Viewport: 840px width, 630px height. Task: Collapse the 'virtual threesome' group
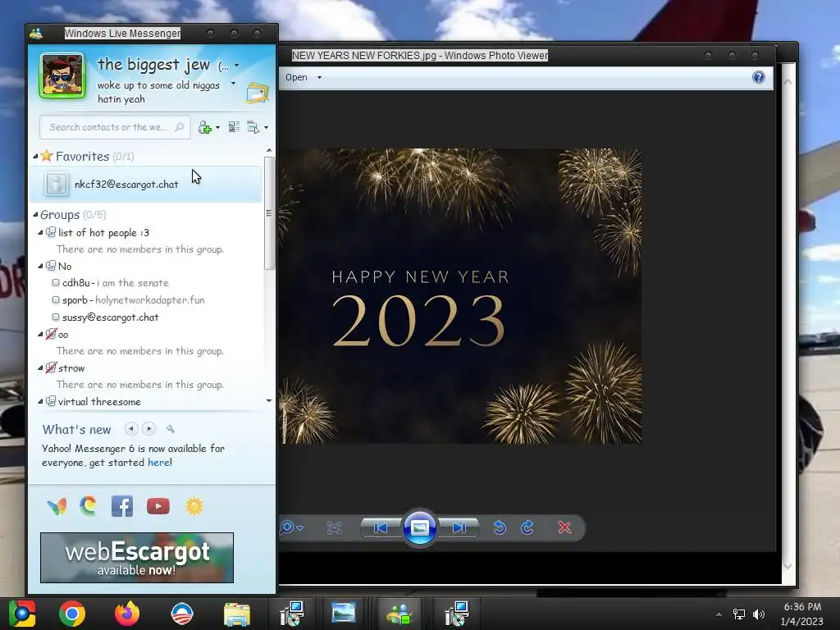(x=41, y=402)
